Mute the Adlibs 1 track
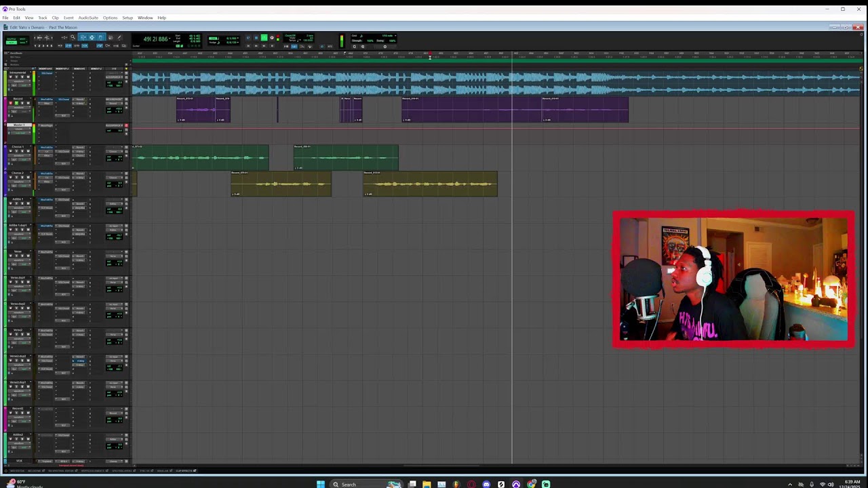The width and height of the screenshot is (868, 488). point(28,203)
